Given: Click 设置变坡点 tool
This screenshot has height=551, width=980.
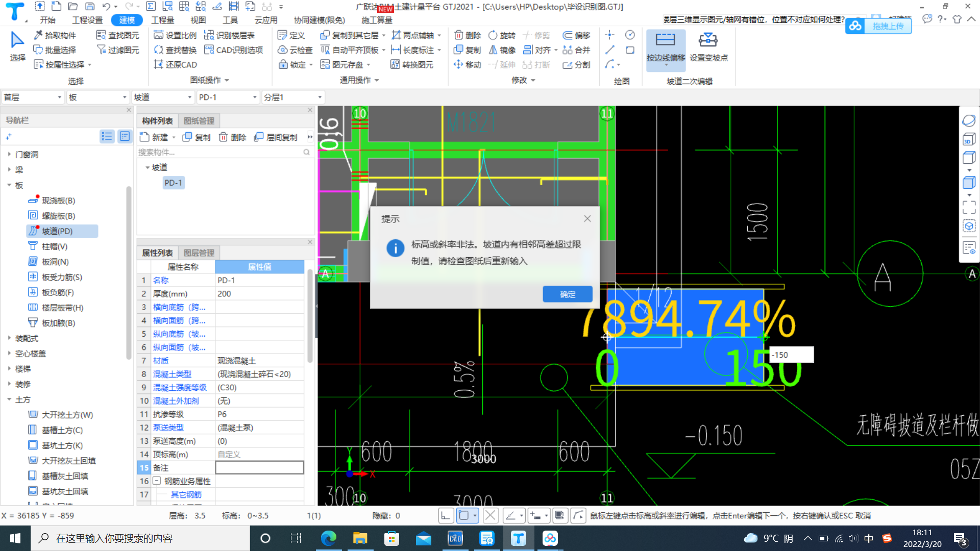Looking at the screenshot, I should click(708, 47).
